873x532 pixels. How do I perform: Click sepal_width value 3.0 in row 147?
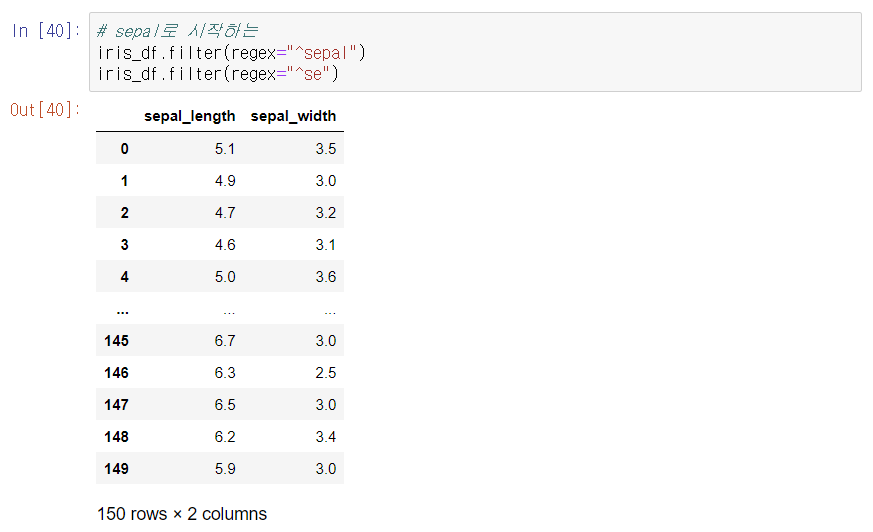tap(326, 405)
